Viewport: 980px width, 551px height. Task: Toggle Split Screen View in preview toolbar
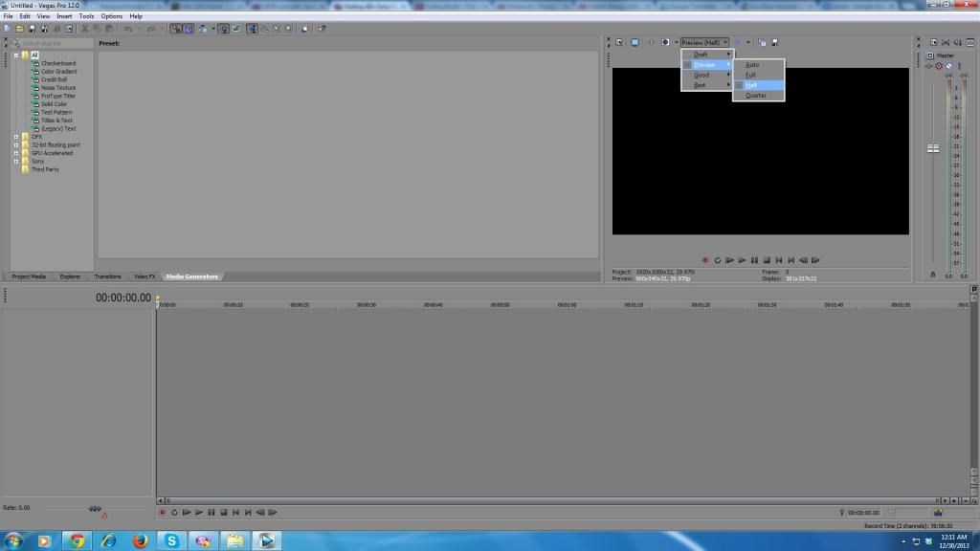665,42
